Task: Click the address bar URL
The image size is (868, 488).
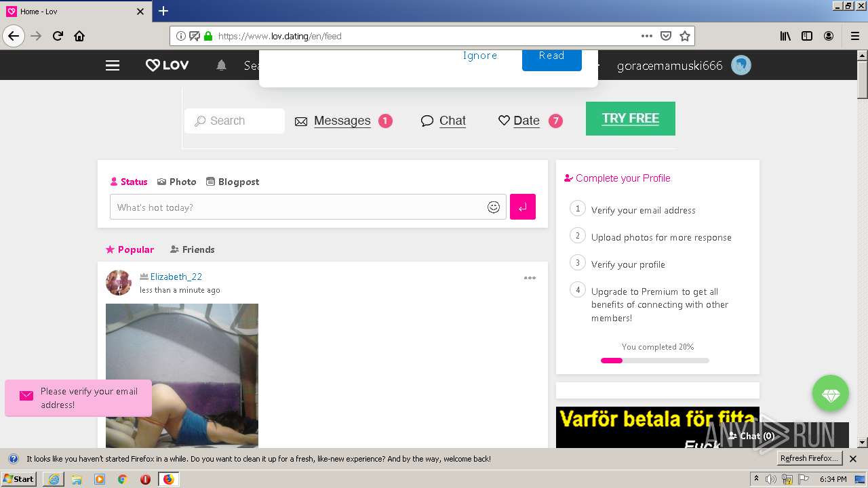Action: [279, 36]
